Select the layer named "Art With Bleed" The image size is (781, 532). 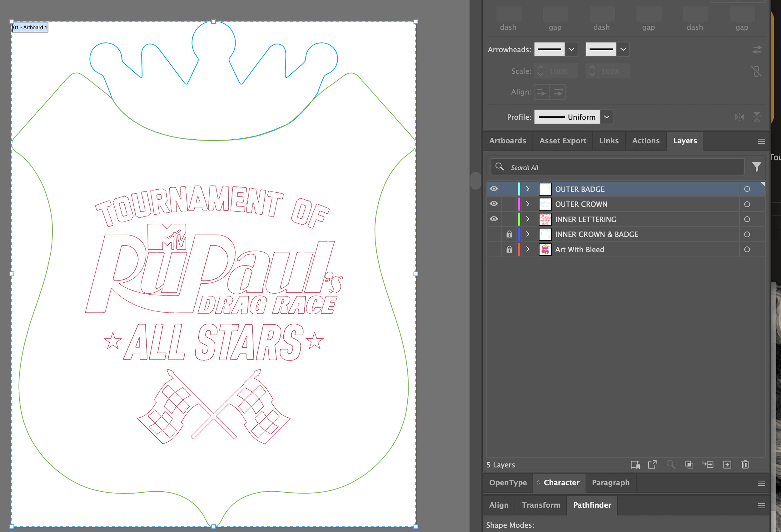[x=580, y=249]
